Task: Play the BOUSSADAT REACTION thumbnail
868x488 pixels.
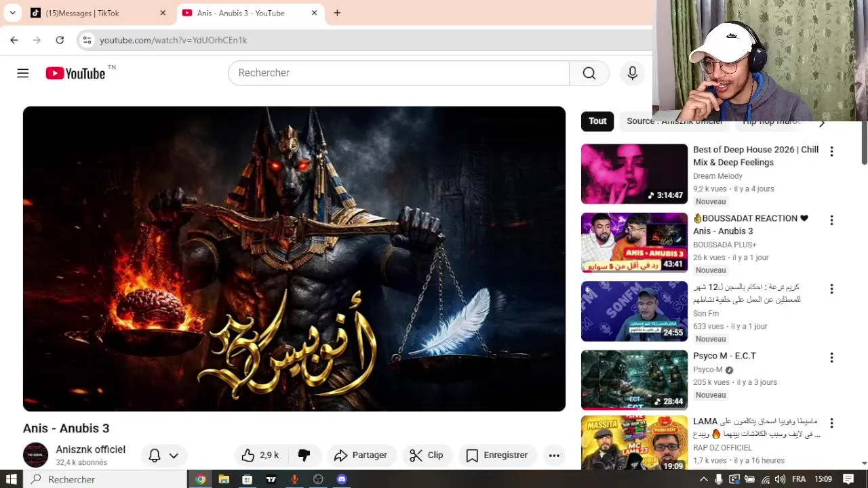Action: click(634, 243)
